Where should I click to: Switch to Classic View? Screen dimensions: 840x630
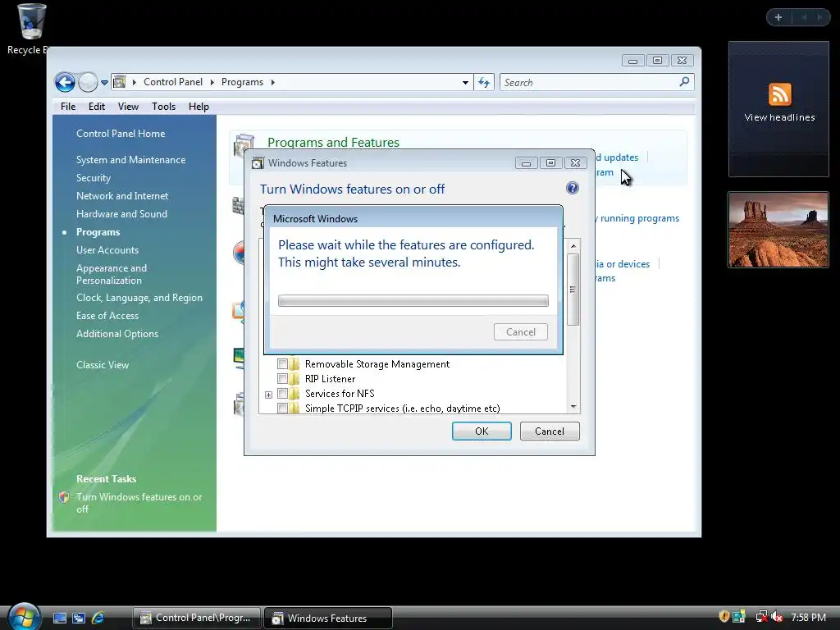[103, 365]
